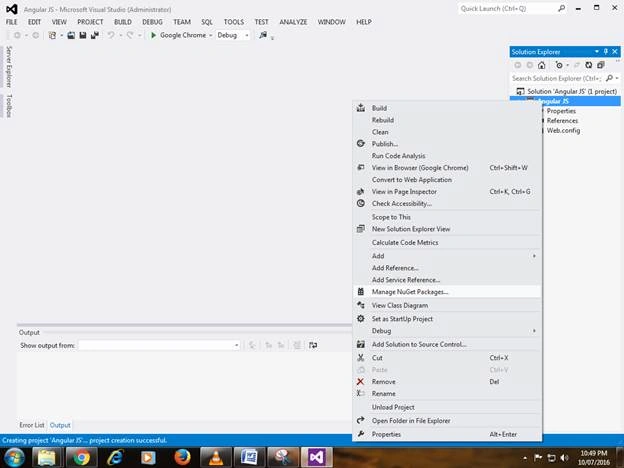The width and height of the screenshot is (624, 468).
Task: Open Internet Explorer from taskbar
Action: [115, 457]
